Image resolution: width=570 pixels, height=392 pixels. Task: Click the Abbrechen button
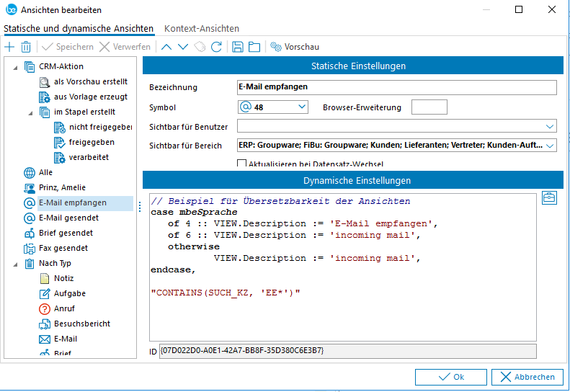coord(527,377)
